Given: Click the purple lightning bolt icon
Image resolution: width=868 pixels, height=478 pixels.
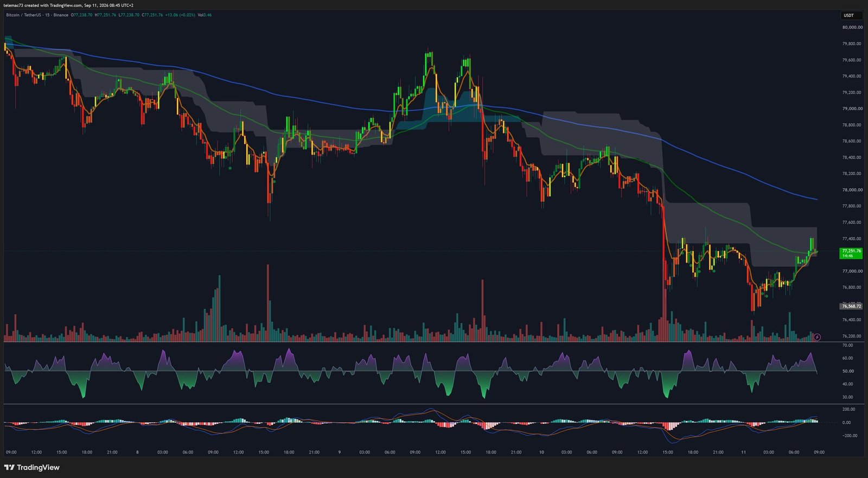Looking at the screenshot, I should coord(817,337).
